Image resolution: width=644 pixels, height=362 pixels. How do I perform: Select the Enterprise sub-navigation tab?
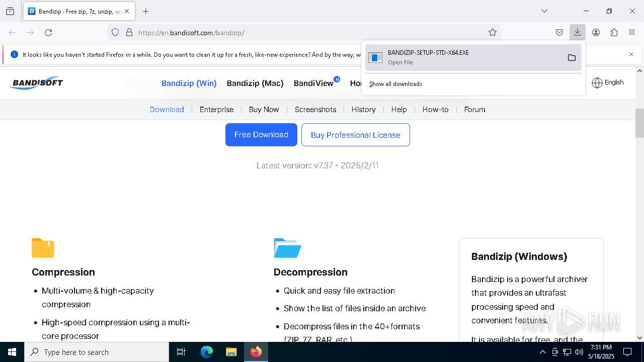[216, 109]
